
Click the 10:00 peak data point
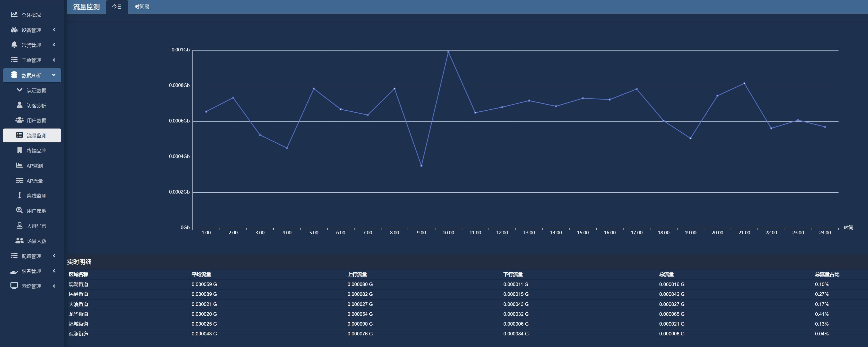tap(448, 52)
